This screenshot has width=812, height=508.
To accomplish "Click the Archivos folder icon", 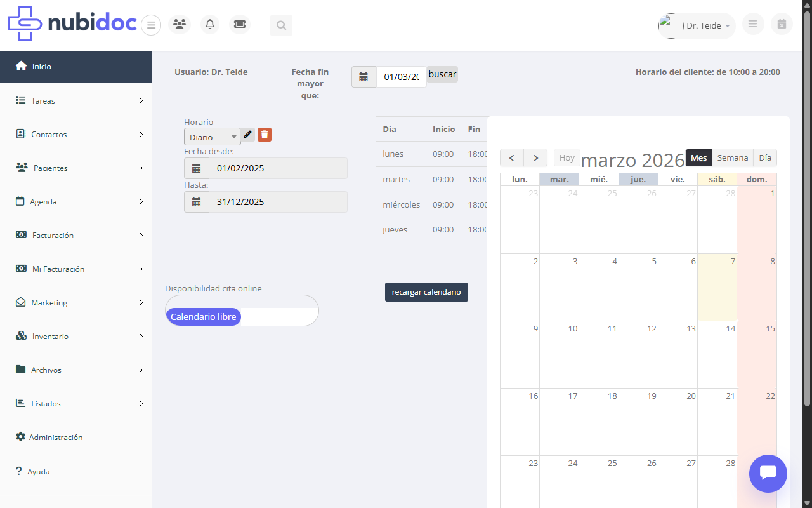I will pyautogui.click(x=20, y=370).
